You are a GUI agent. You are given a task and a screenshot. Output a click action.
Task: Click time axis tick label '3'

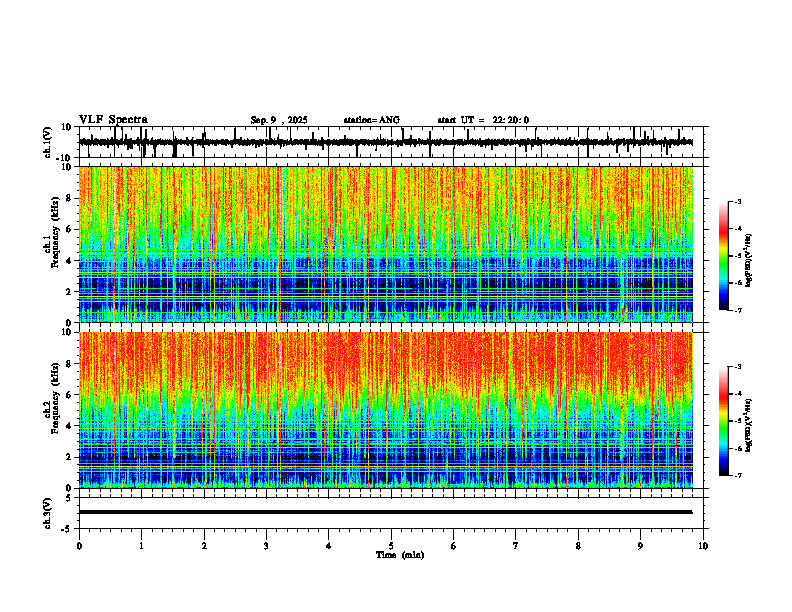point(266,546)
